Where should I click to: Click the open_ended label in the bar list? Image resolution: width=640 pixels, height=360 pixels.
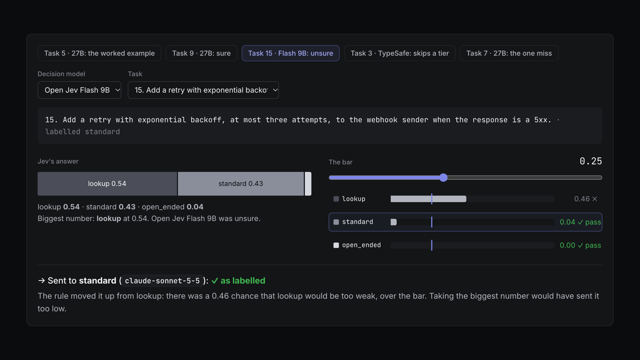coord(361,245)
